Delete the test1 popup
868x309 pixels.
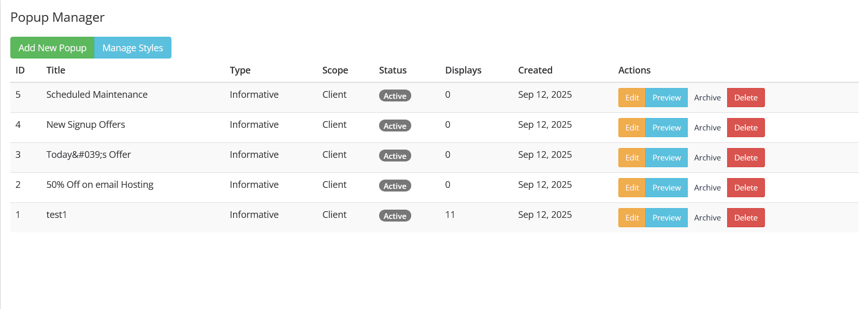coord(745,218)
